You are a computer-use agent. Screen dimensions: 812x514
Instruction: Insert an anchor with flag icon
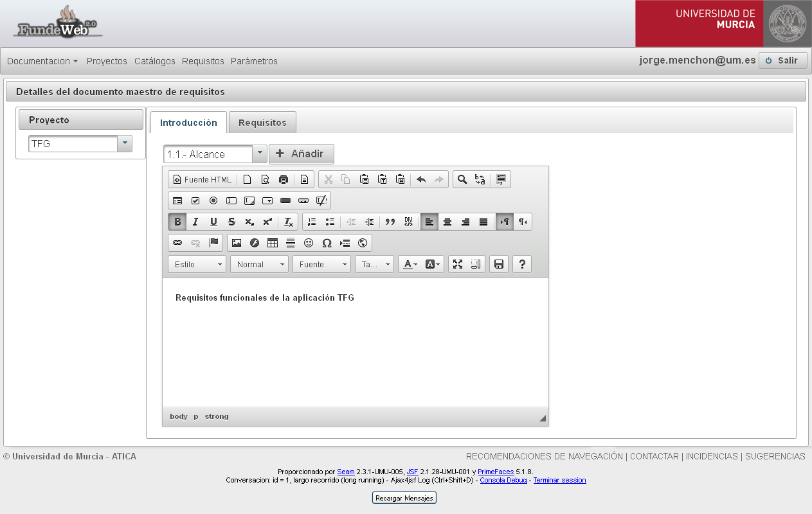click(x=213, y=243)
